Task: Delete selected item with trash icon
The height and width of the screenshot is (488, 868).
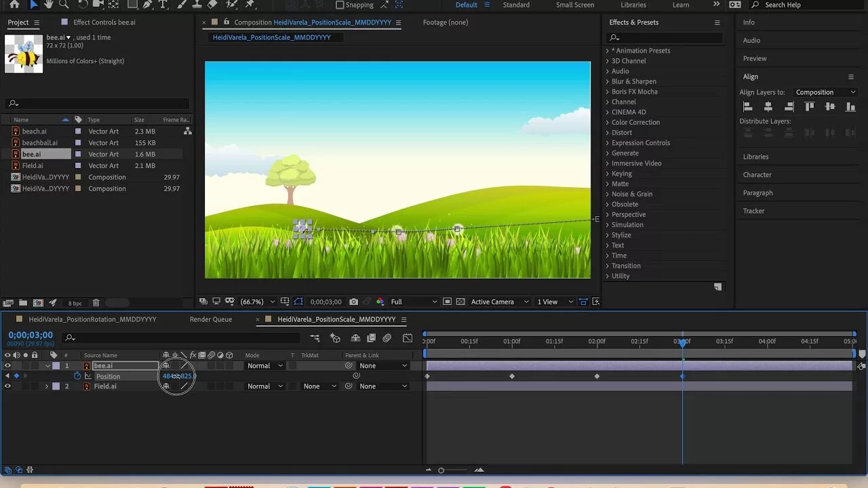Action: tap(96, 303)
